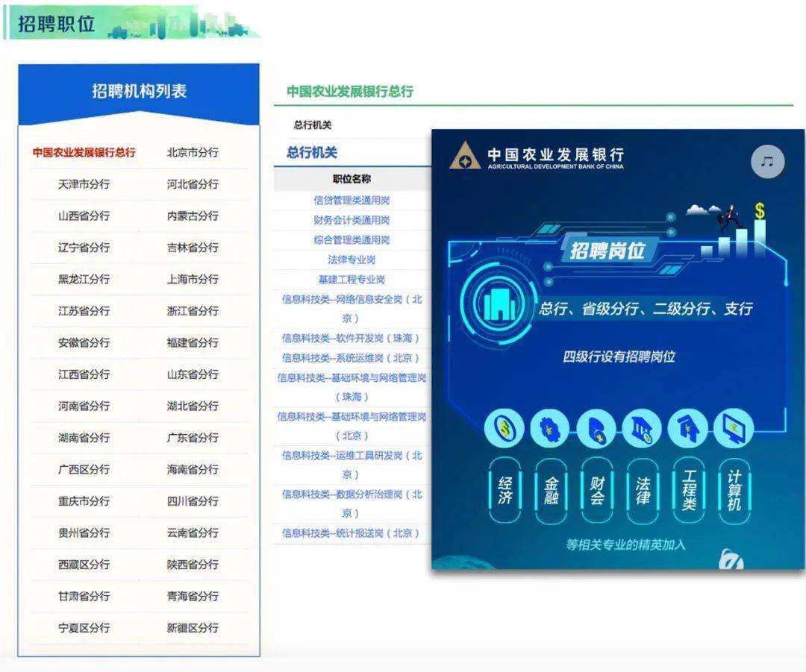Open 河南省分行 branch
The image size is (806, 672).
coord(84,406)
